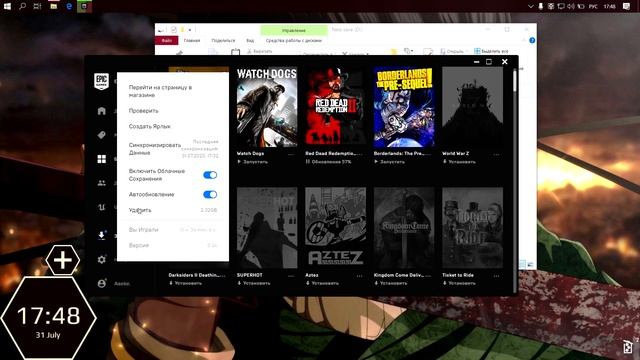Viewport: 640px width, 360px height.
Task: Open the notification center icon
Action: (x=627, y=6)
